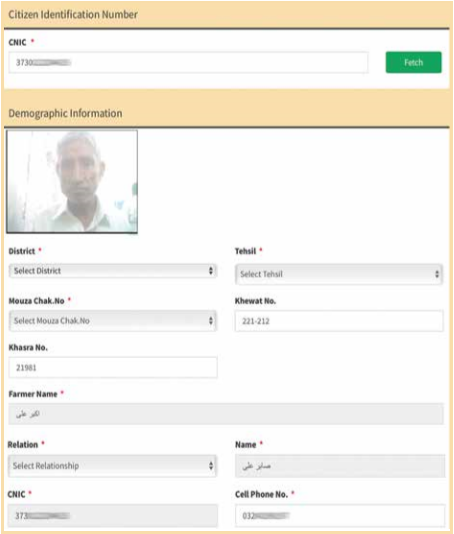Expand the Select Mouza Chak.No dropdown
The width and height of the screenshot is (454, 534).
113,321
